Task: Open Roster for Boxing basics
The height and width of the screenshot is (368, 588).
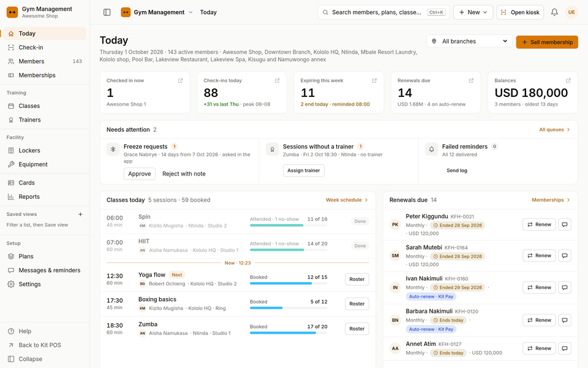Action: click(356, 304)
